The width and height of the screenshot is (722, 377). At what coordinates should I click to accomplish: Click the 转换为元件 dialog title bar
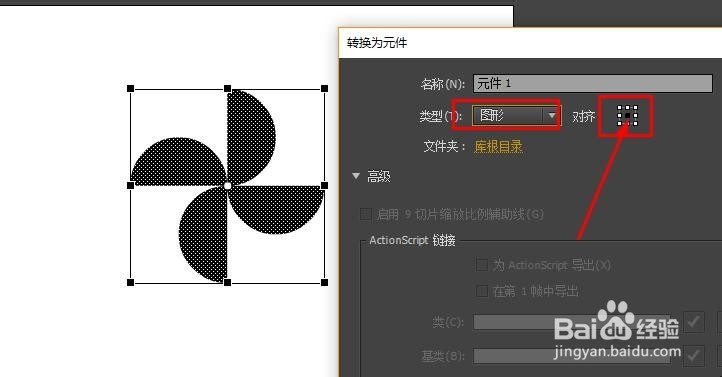(x=530, y=43)
